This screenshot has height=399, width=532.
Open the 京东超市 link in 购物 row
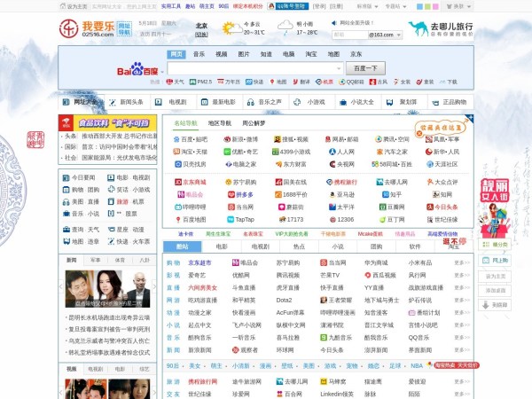[199, 262]
